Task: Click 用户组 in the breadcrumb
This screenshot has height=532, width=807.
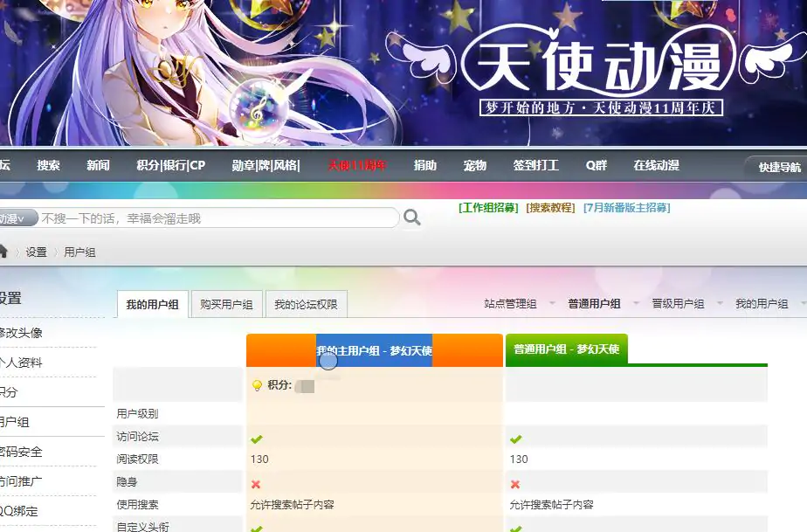Action: click(79, 252)
